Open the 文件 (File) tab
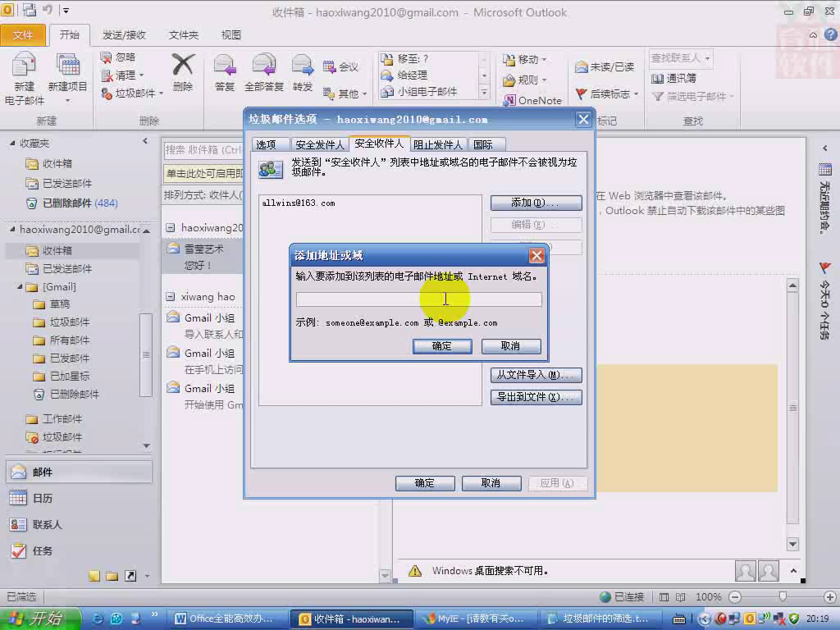 point(22,34)
